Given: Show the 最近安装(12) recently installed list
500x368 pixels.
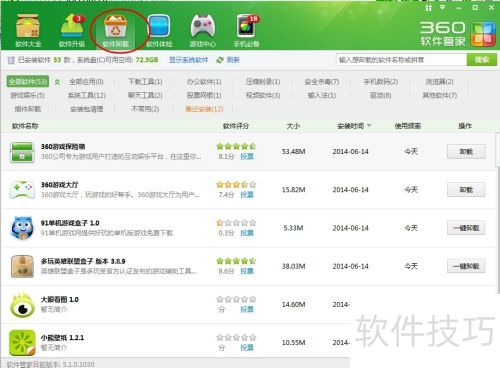Looking at the screenshot, I should pos(204,109).
